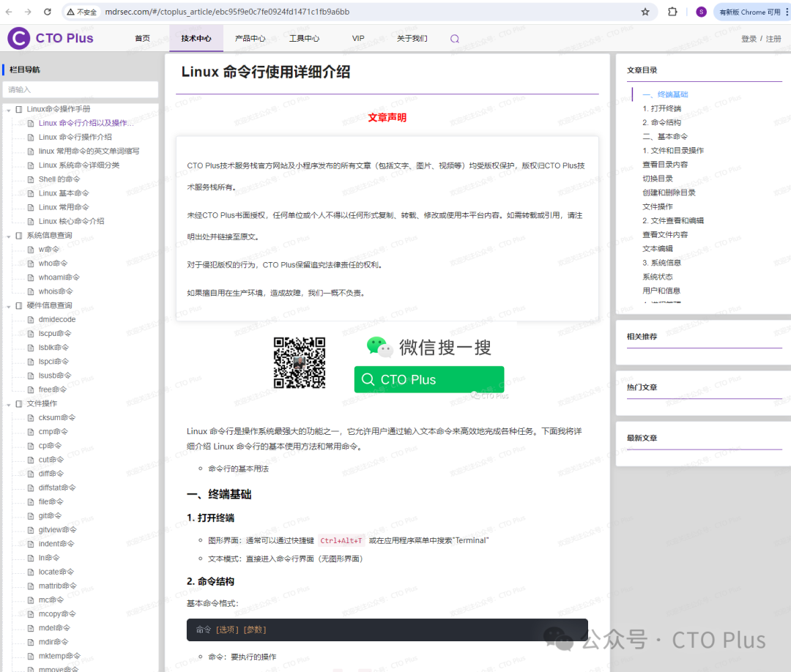The image size is (791, 672).
Task: Switch to the 产品中心 menu tab
Action: (250, 38)
